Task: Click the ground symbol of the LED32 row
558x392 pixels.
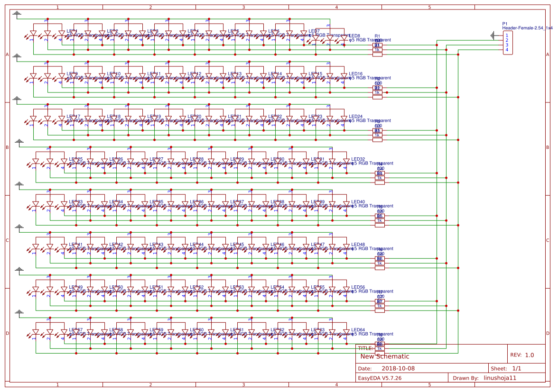Action: click(19, 141)
